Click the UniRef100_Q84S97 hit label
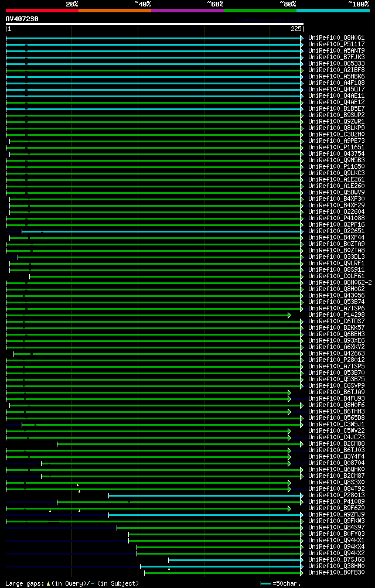Viewport: 375px width, 588px height. 336,528
